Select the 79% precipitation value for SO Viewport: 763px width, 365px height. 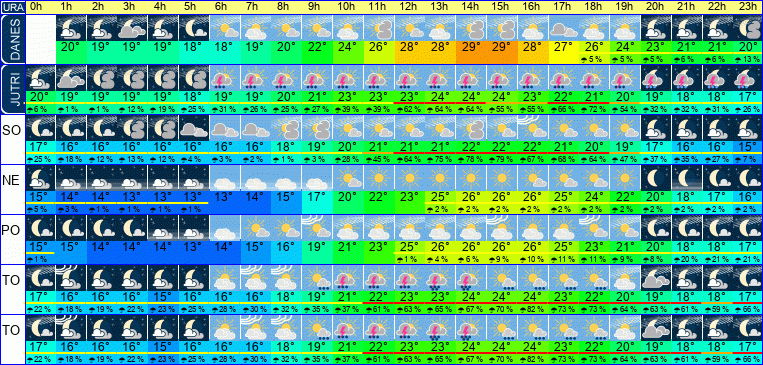pyautogui.click(x=502, y=160)
